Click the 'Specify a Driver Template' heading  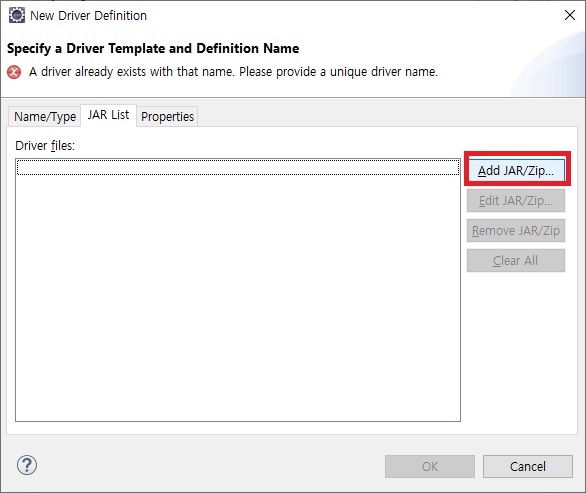pos(153,48)
